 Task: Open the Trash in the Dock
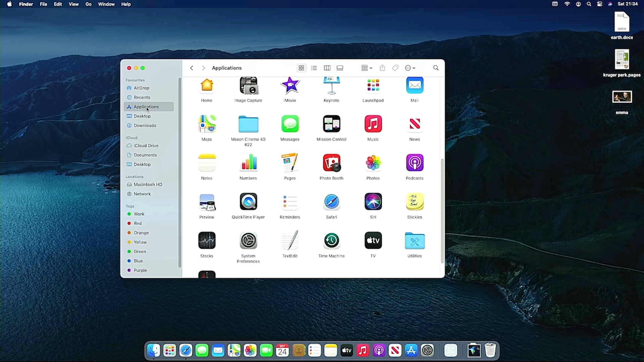pyautogui.click(x=490, y=350)
